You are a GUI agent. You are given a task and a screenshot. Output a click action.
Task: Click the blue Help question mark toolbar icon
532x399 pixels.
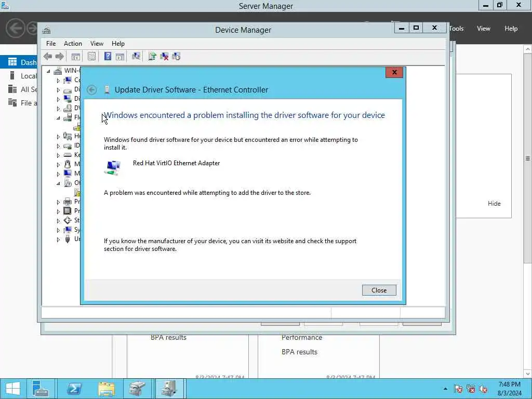[108, 56]
